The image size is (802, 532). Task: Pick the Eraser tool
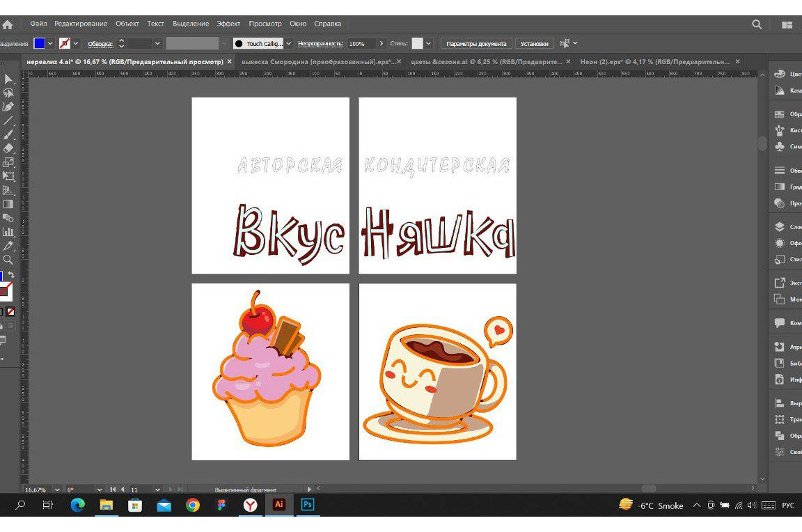(8, 148)
